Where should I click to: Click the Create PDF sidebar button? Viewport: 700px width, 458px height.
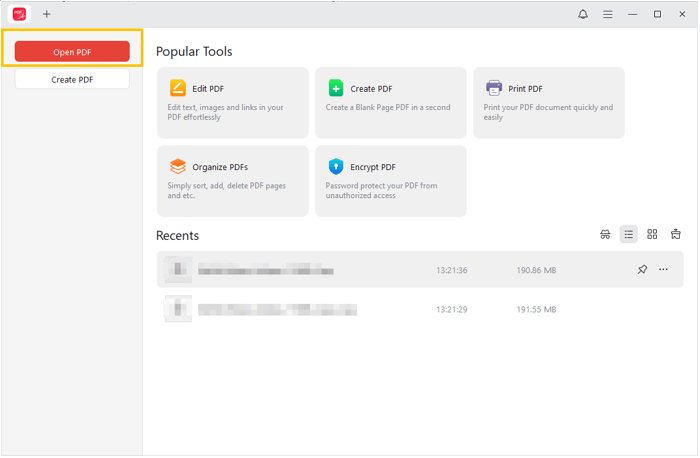pyautogui.click(x=72, y=79)
